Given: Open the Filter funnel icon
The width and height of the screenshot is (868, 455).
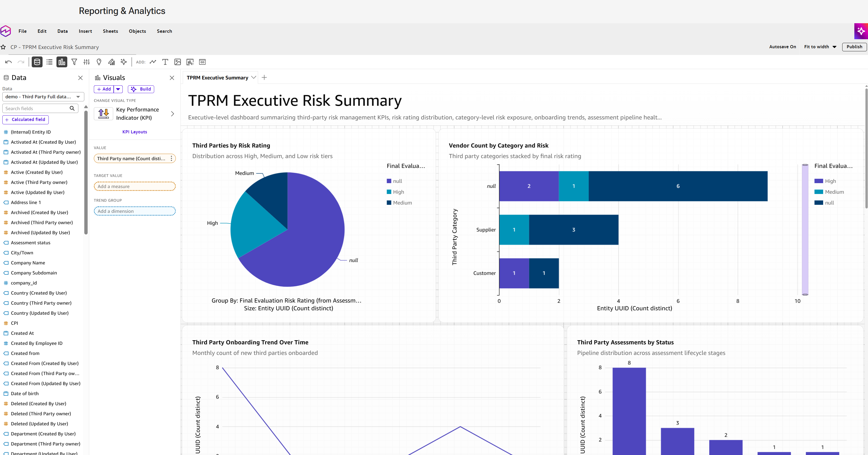Looking at the screenshot, I should [75, 62].
